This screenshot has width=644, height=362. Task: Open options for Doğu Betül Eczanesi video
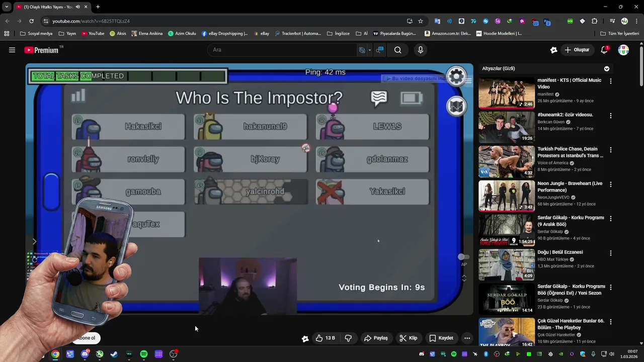(611, 253)
